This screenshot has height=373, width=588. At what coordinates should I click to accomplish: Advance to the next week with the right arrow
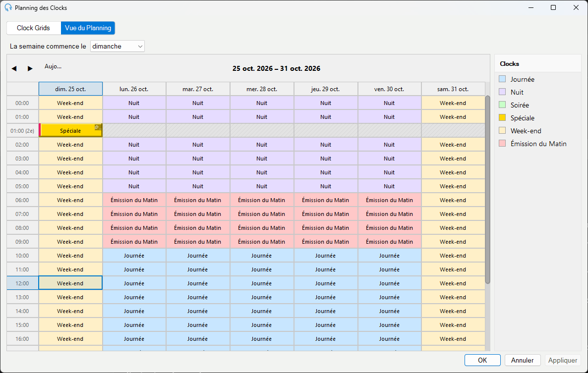click(x=30, y=68)
